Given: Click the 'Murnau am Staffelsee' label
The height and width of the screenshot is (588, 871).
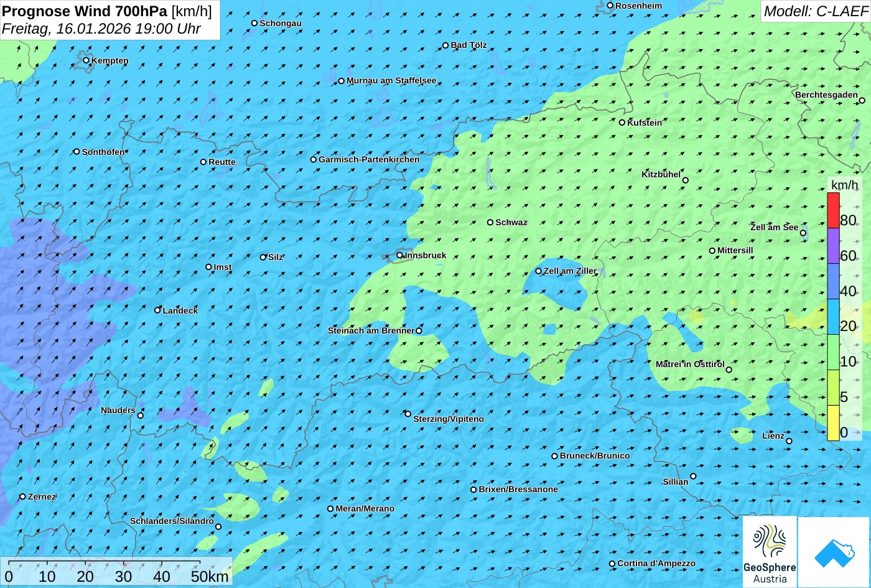Looking at the screenshot, I should pyautogui.click(x=391, y=80).
